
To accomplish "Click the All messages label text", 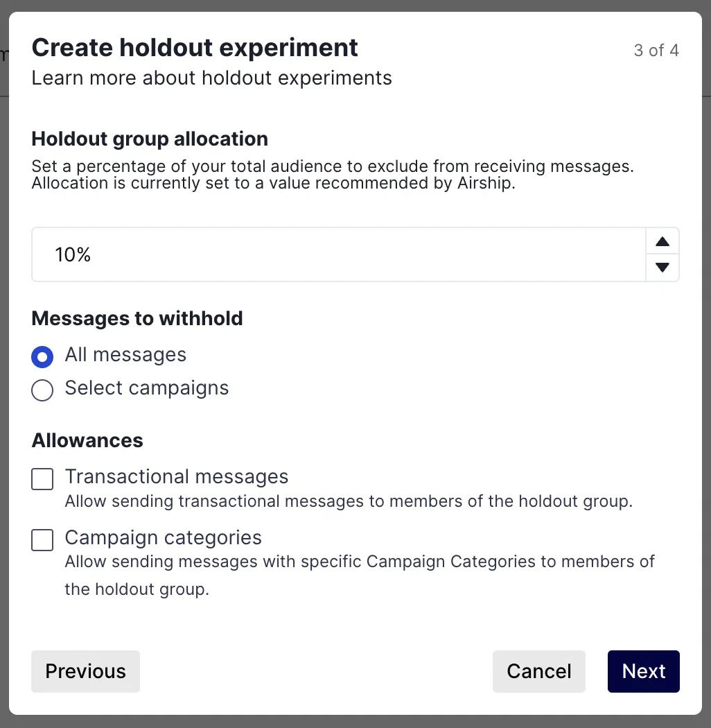I will coord(125,355).
